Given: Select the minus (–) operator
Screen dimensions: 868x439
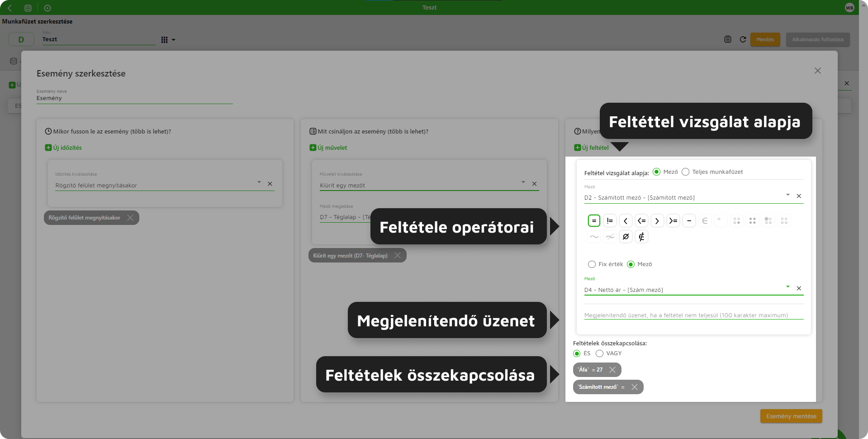Looking at the screenshot, I should click(689, 221).
